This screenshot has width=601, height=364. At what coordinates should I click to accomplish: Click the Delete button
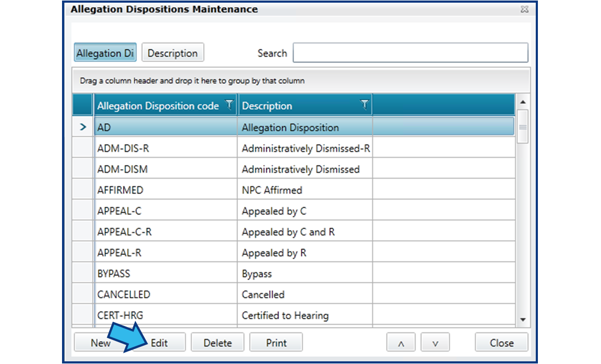pos(217,343)
